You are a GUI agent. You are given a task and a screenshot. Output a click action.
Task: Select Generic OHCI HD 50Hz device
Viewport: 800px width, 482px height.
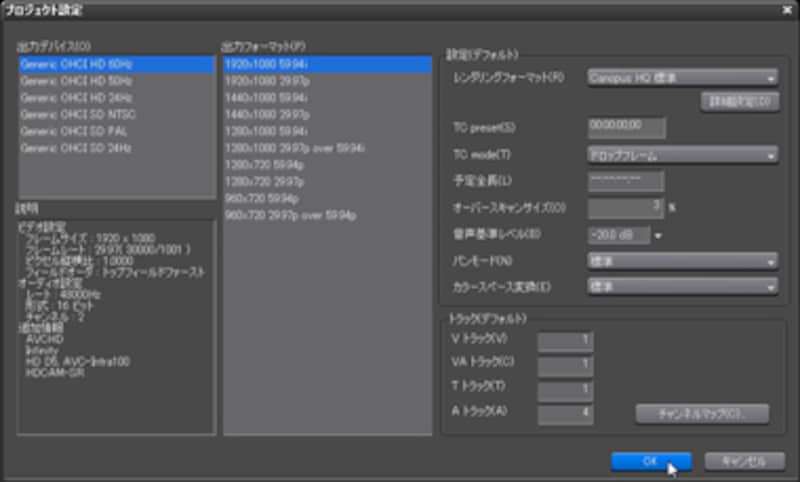117,82
